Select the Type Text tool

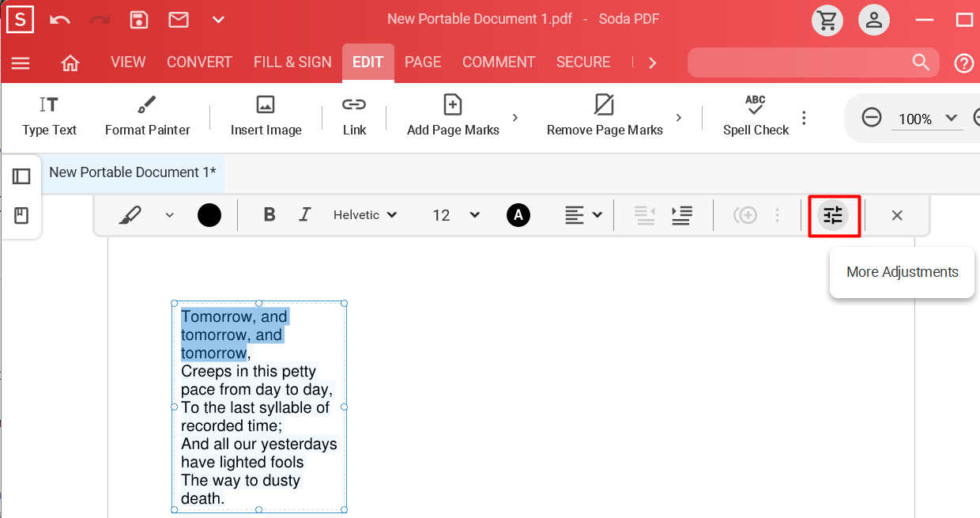pyautogui.click(x=49, y=115)
